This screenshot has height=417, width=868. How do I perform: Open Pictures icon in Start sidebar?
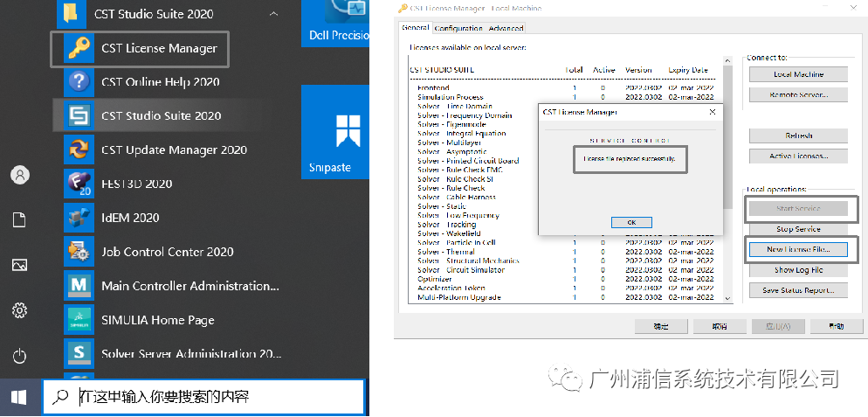coord(20,265)
